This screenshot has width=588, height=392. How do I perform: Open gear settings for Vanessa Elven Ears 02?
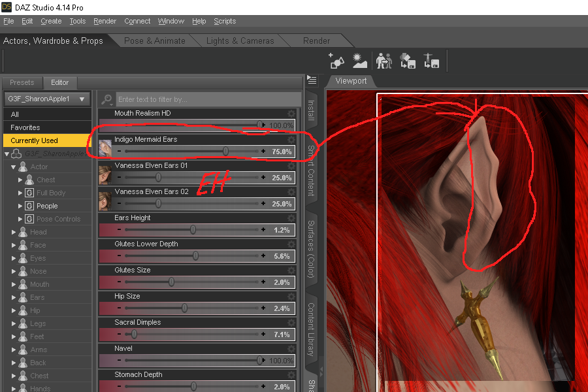pyautogui.click(x=291, y=192)
